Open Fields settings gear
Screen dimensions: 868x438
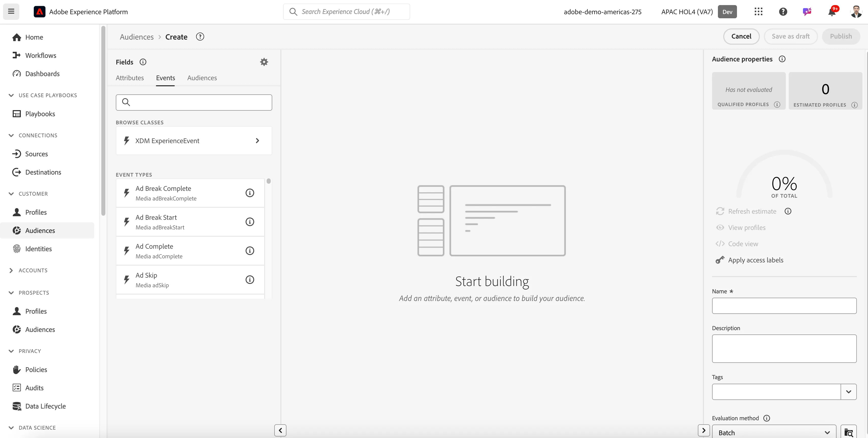click(264, 62)
